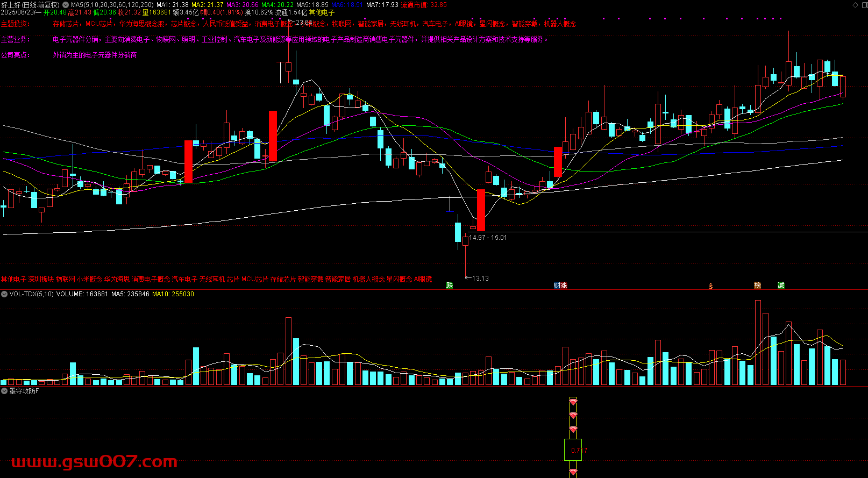Click the 13.13 lowest price label
The image size is (868, 478).
click(480, 279)
